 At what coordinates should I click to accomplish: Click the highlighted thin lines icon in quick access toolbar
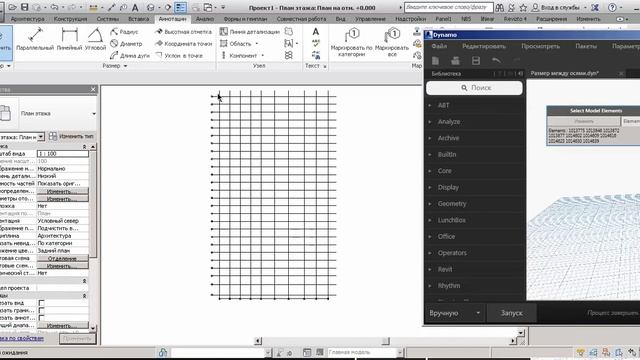180,7
